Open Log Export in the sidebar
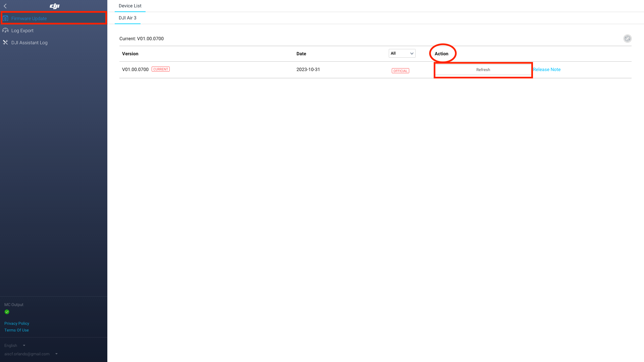This screenshot has height=362, width=644. click(54, 31)
